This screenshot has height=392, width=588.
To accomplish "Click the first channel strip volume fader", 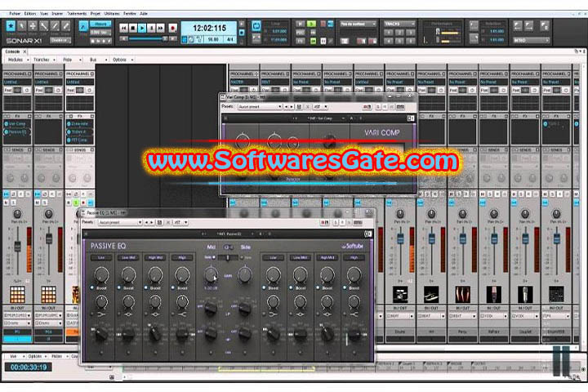I will 18,247.
